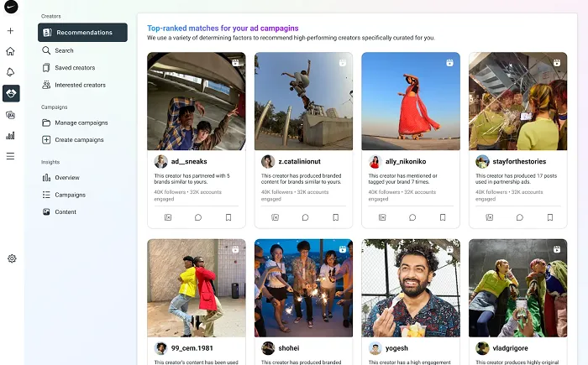Viewport: 588px width, 365px height.
Task: Go to Home via house icon
Action: click(x=11, y=51)
